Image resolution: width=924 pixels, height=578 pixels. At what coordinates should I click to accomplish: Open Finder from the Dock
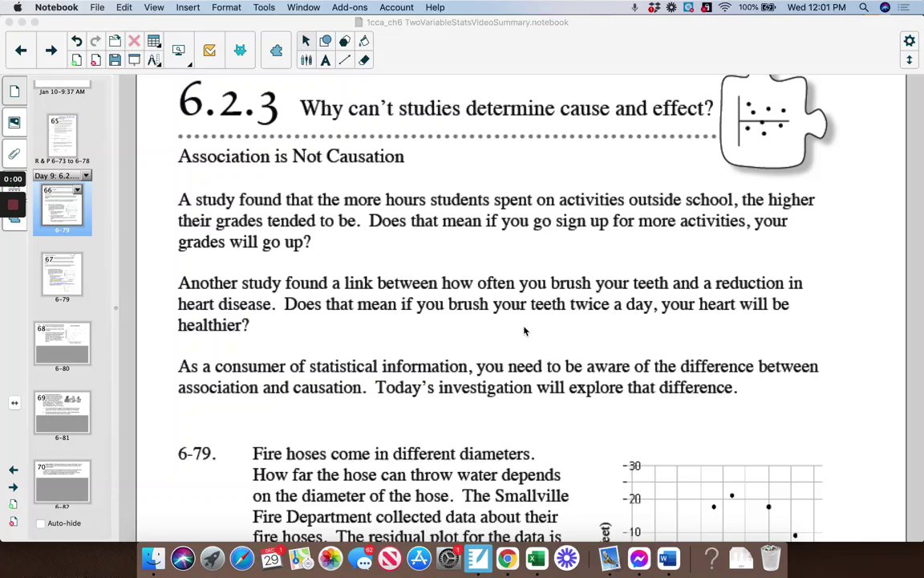153,558
